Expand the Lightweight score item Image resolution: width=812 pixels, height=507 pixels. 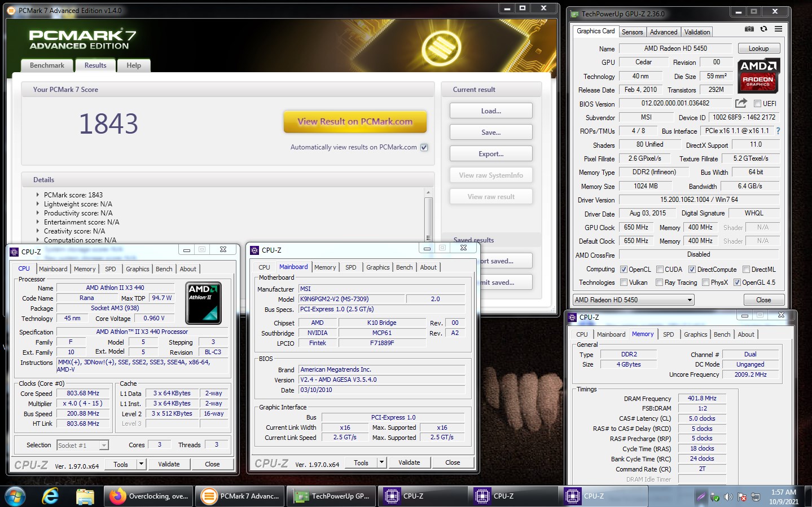38,204
